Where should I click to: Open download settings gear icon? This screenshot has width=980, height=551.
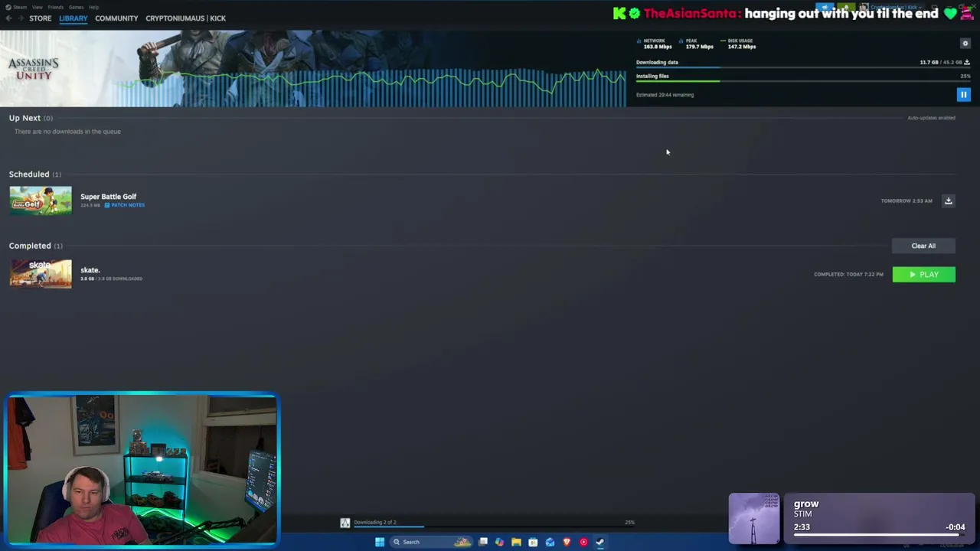coord(965,44)
